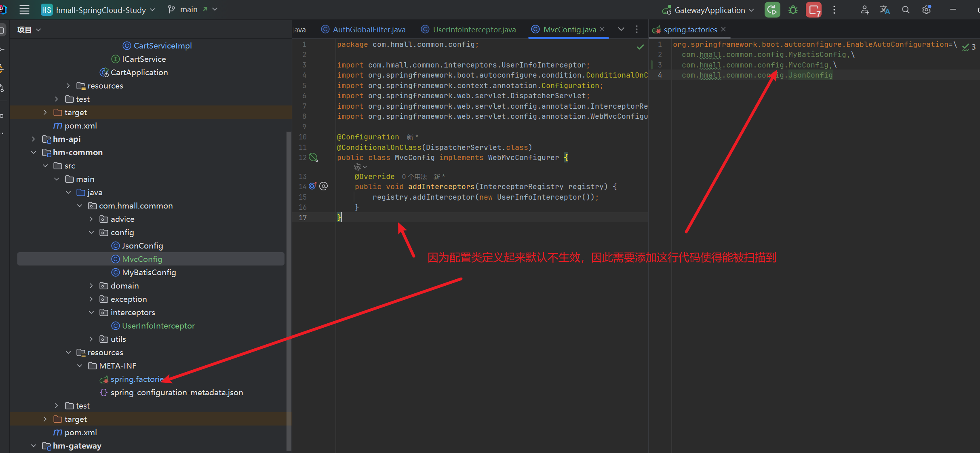Click the red stop run icon
This screenshot has height=453, width=980.
point(814,10)
